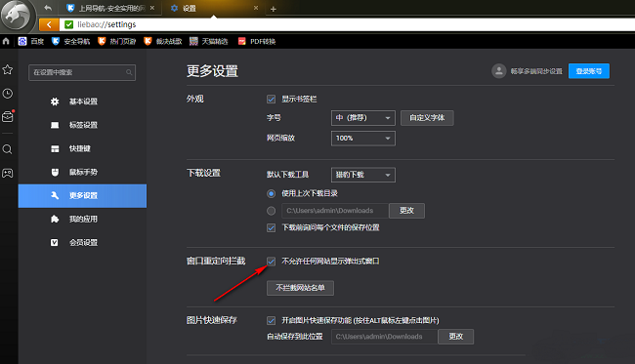Screen dimensions: 635x364
Task: Click 更改 next to 自动保存到此位置
Action: point(455,337)
